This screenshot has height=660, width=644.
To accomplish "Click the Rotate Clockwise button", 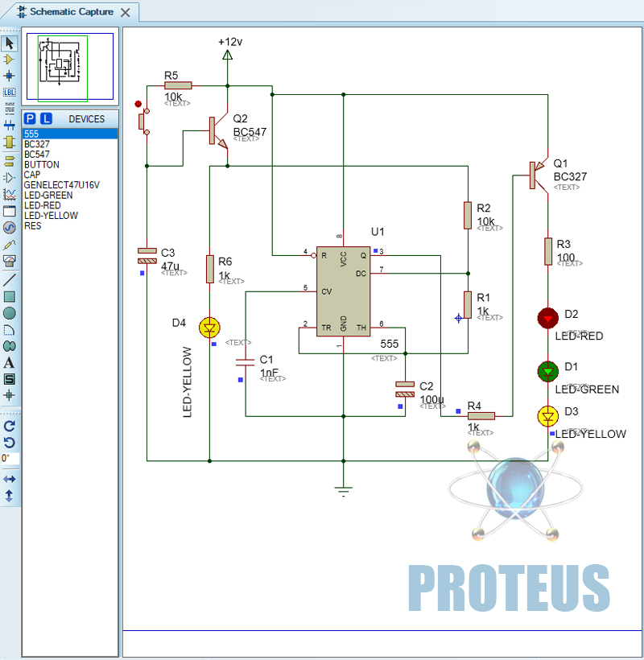I will coord(10,426).
